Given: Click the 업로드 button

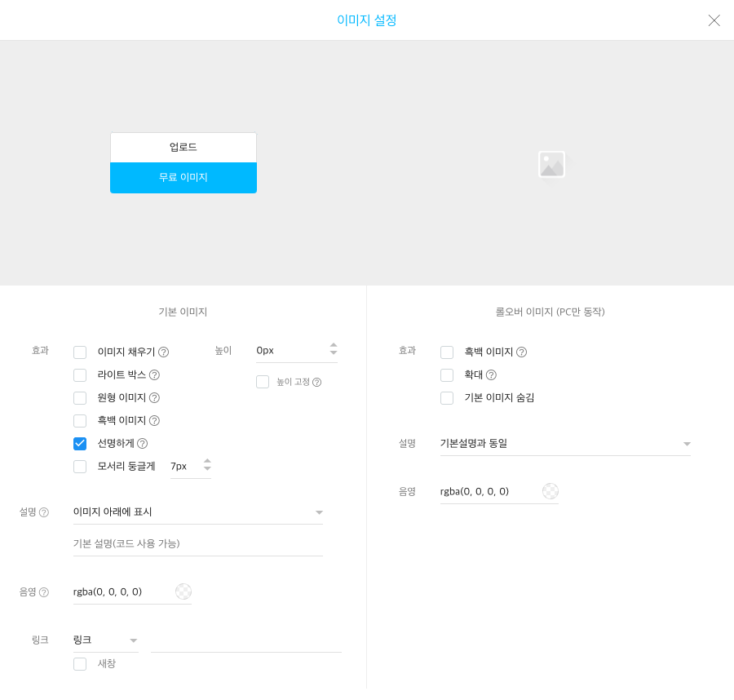Looking at the screenshot, I should 183,148.
